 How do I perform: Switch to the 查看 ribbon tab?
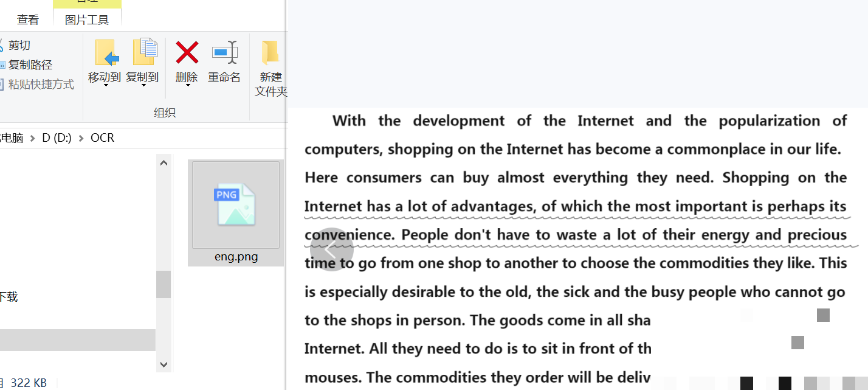(28, 19)
